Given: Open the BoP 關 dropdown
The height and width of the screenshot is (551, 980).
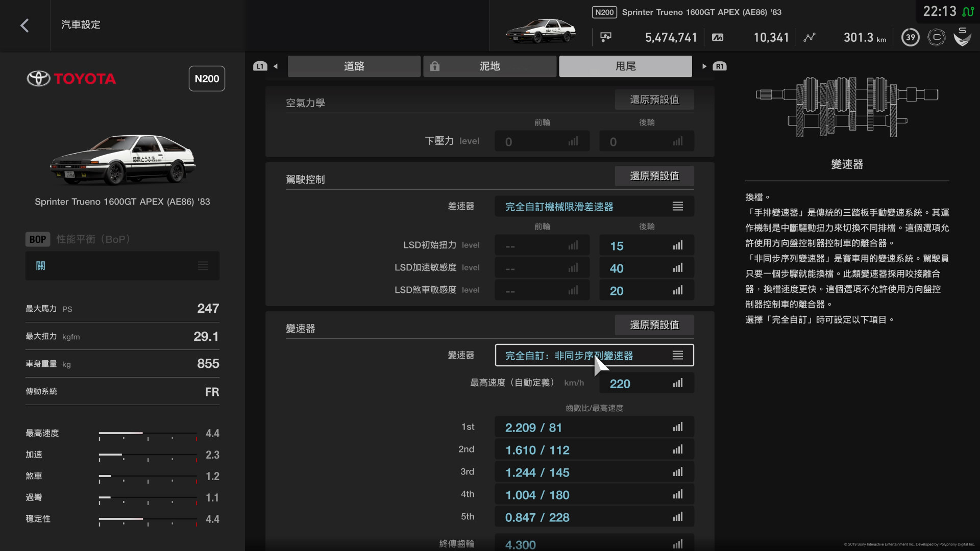Looking at the screenshot, I should tap(122, 266).
